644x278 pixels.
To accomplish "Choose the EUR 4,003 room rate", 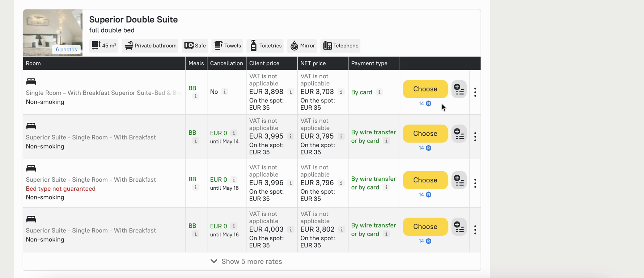I will 425,227.
